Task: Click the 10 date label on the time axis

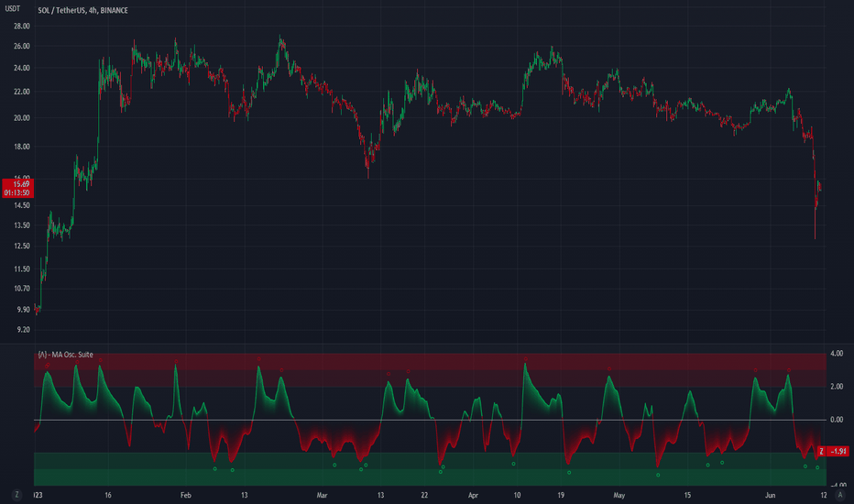Action: pyautogui.click(x=517, y=495)
